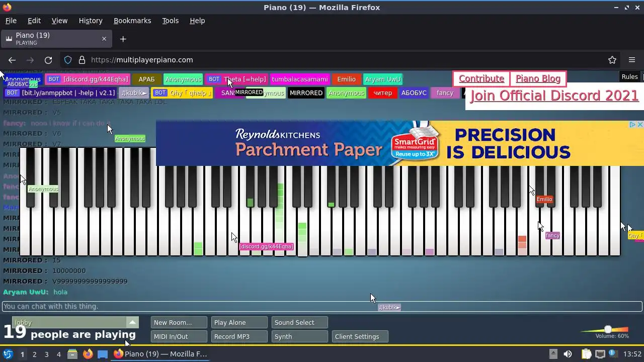The image size is (644, 362).
Task: Go back using the browser back arrow
Action: click(x=12, y=60)
